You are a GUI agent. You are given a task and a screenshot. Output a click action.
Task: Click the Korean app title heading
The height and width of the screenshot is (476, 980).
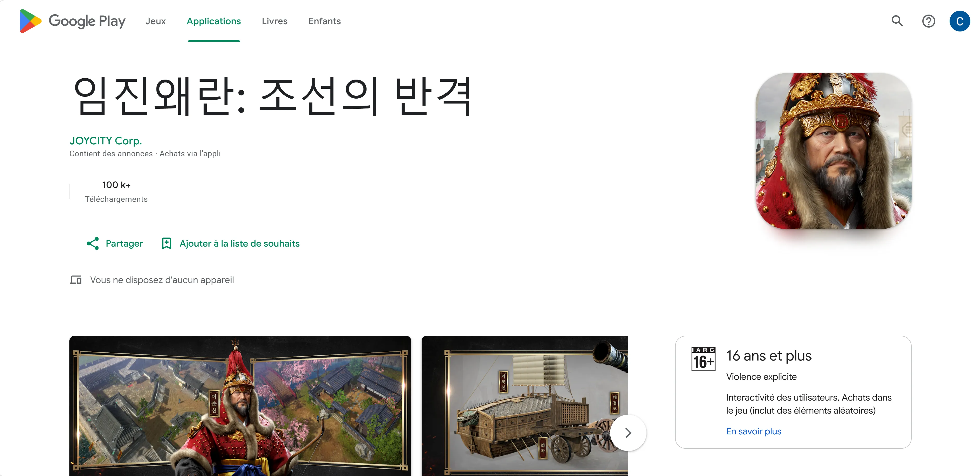pyautogui.click(x=272, y=96)
